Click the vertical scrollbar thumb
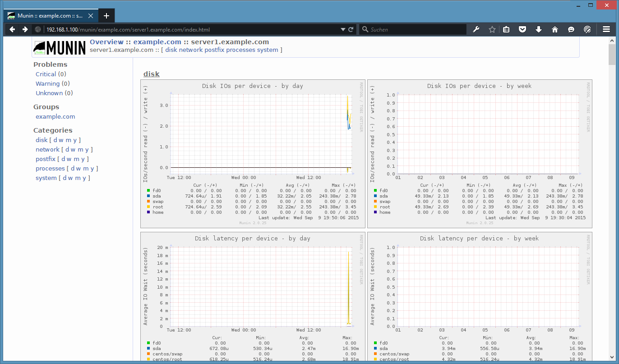619x364 pixels. point(612,55)
